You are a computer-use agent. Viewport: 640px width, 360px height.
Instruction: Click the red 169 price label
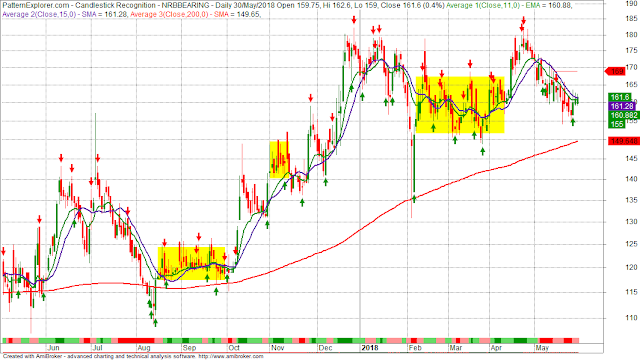(615, 71)
